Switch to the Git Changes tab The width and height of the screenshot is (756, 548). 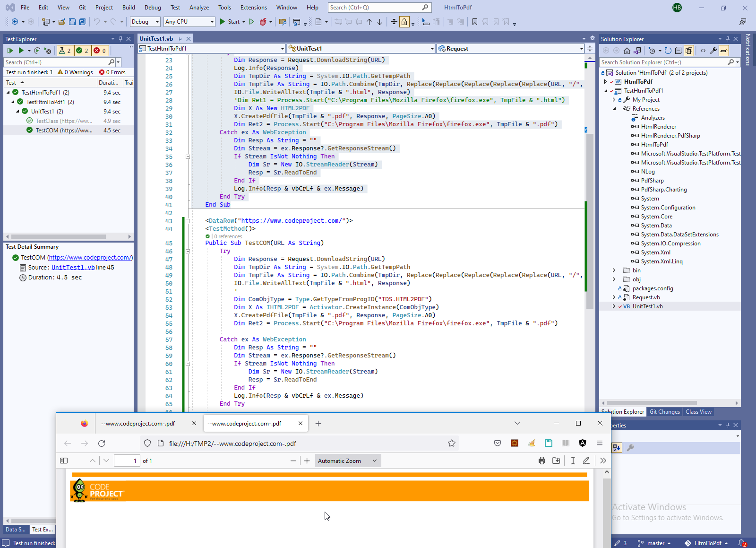(664, 412)
